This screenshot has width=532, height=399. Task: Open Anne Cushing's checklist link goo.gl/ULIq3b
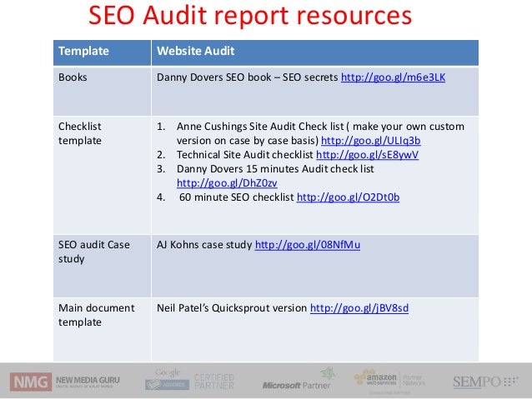370,140
